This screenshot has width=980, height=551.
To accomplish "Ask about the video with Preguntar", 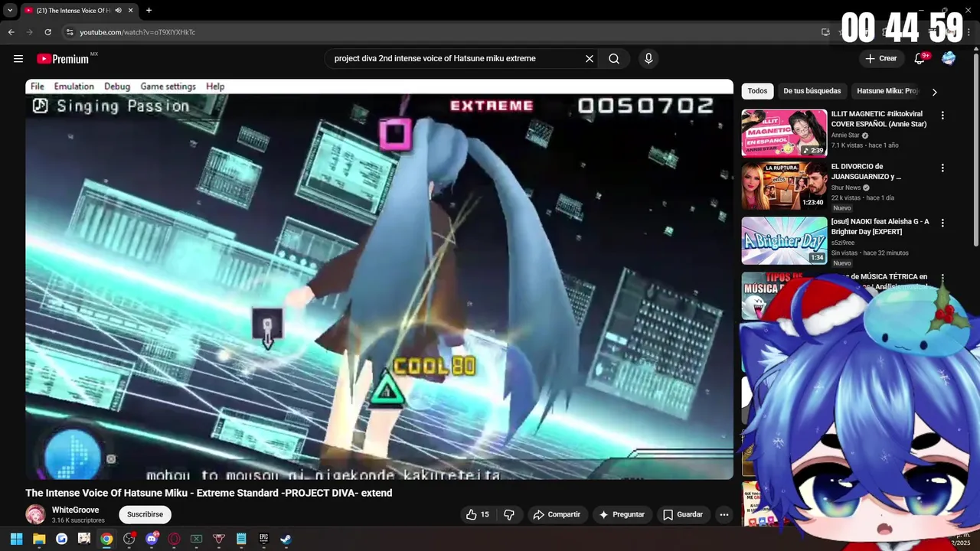I will tap(621, 514).
